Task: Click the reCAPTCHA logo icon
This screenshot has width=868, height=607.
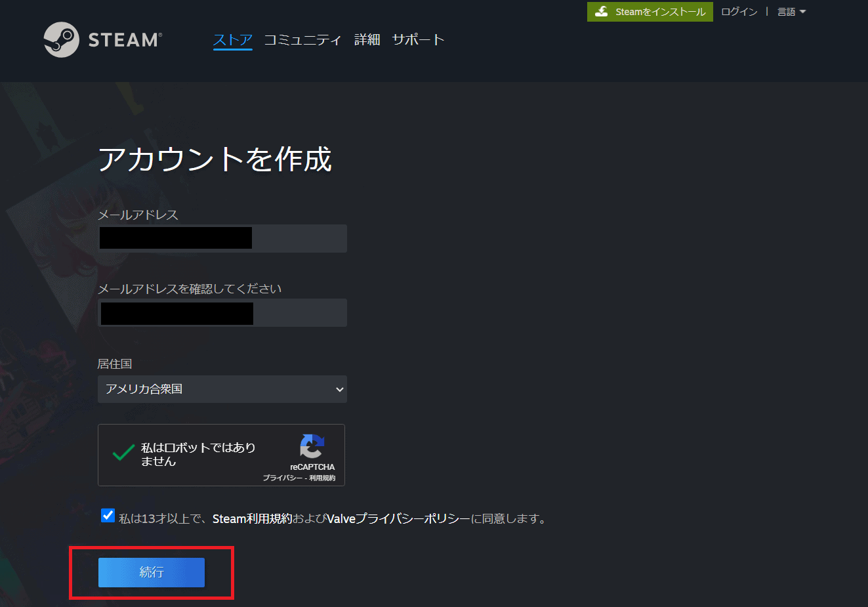Action: pyautogui.click(x=312, y=446)
